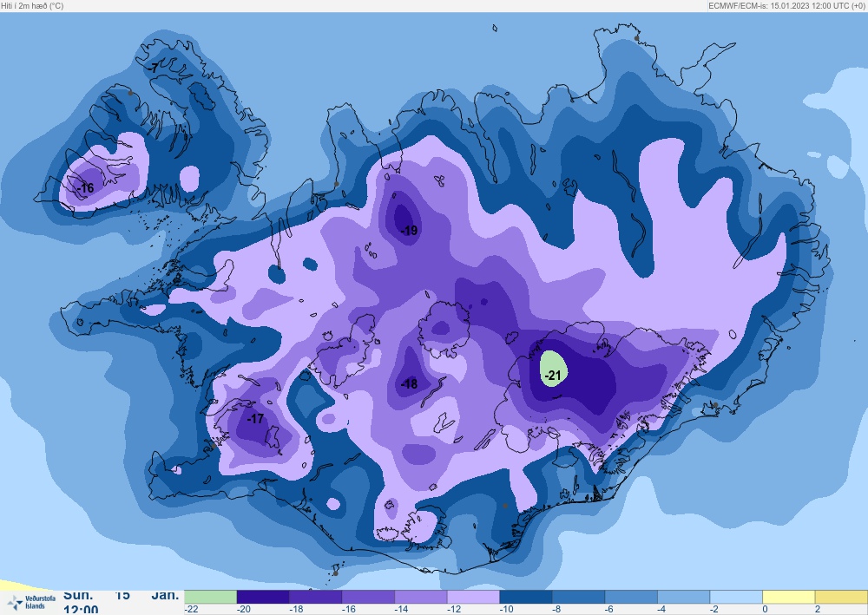The height and width of the screenshot is (615, 868).
Task: Pick the dark blue swatch between -10 and -8
Action: (526, 597)
